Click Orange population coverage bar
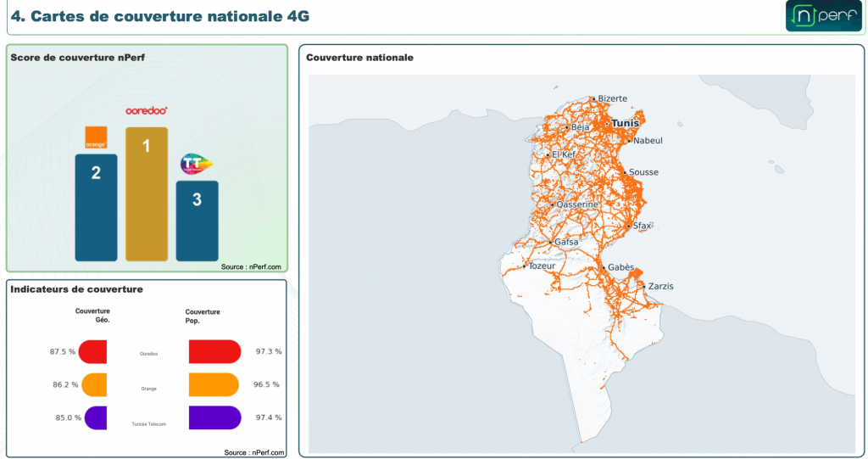Screen dimensions: 868x459 (214, 384)
